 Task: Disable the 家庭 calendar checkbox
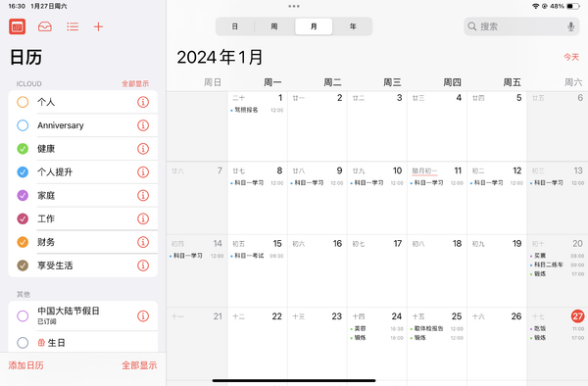(23, 195)
